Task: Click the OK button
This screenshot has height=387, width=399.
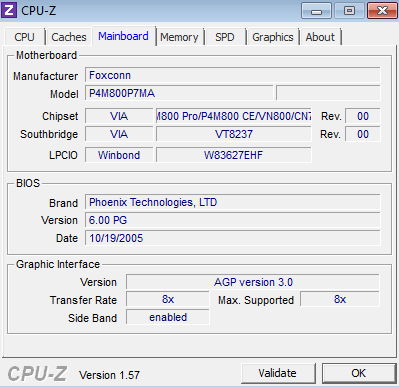Action: [x=359, y=373]
